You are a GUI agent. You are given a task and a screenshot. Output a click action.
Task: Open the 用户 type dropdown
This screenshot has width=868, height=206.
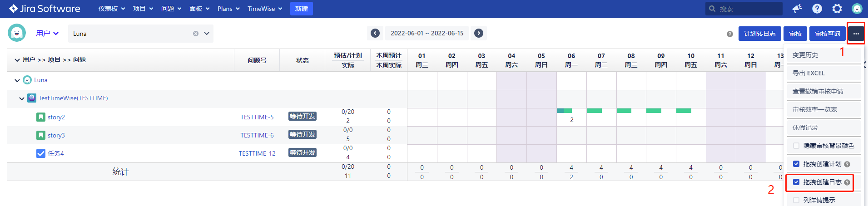tap(48, 33)
